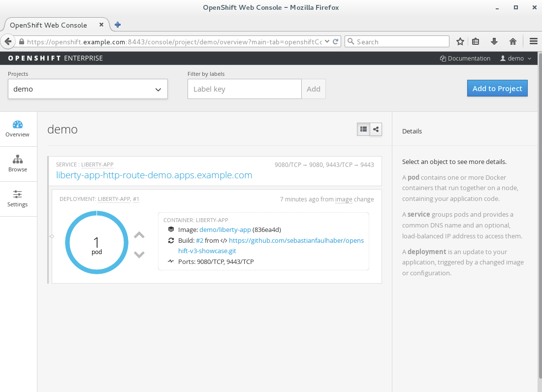
Task: Focus the Firefox Search box
Action: (397, 41)
